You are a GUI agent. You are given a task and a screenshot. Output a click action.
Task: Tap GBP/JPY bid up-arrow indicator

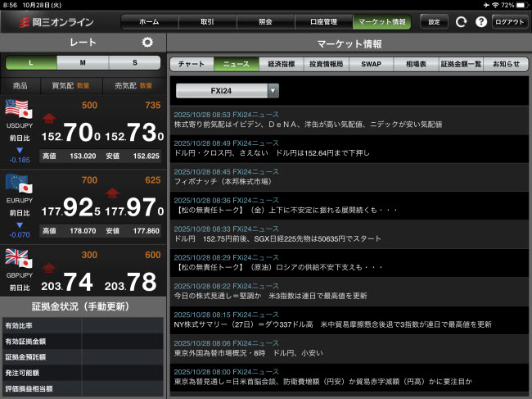[x=49, y=268]
